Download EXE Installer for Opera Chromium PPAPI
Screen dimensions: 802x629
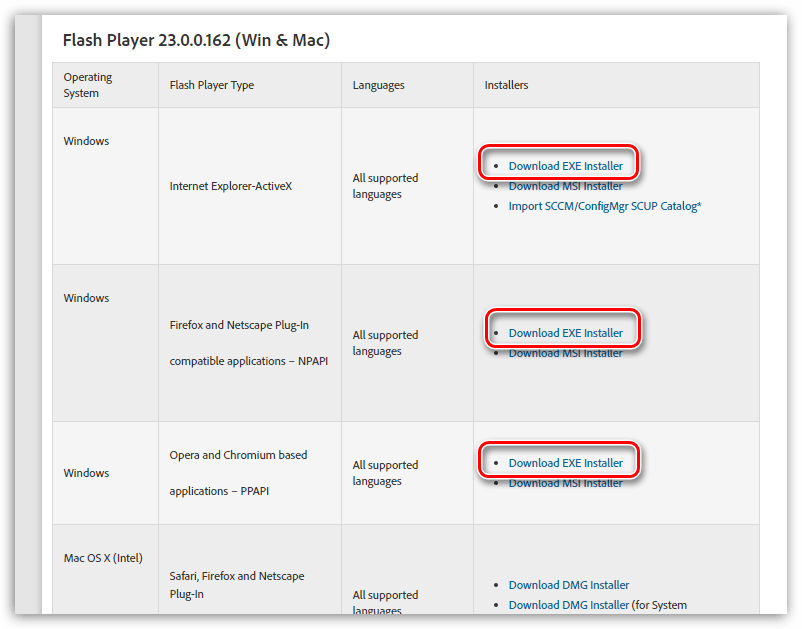point(565,463)
